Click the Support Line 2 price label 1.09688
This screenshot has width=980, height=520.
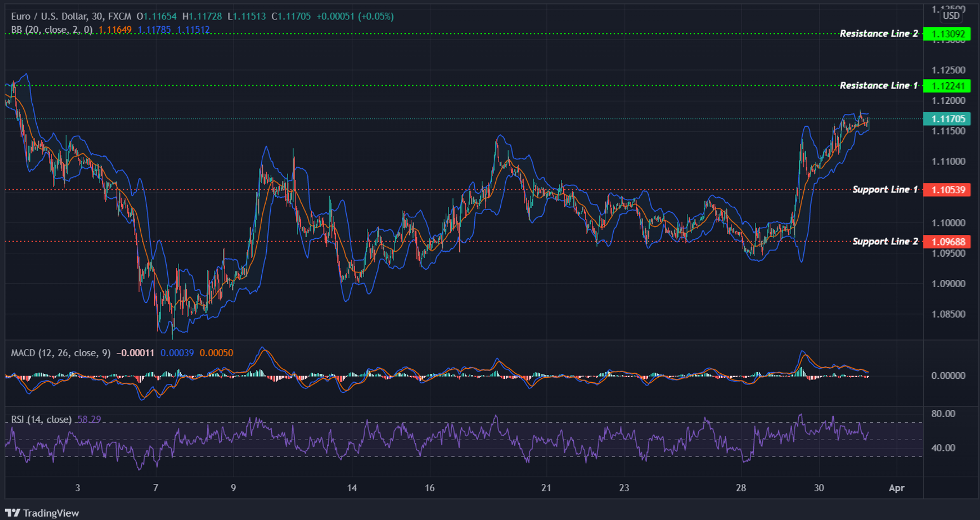pyautogui.click(x=947, y=242)
